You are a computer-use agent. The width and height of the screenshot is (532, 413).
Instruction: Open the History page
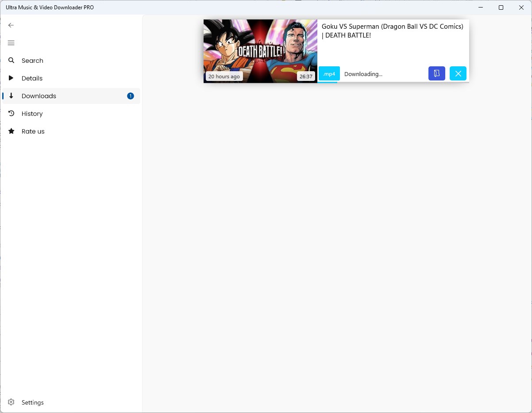point(71,114)
